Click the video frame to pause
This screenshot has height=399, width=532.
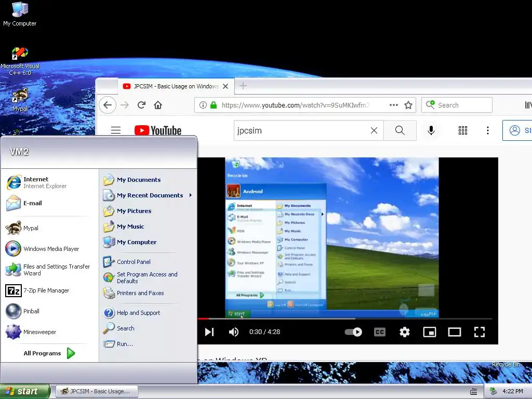[x=348, y=237]
